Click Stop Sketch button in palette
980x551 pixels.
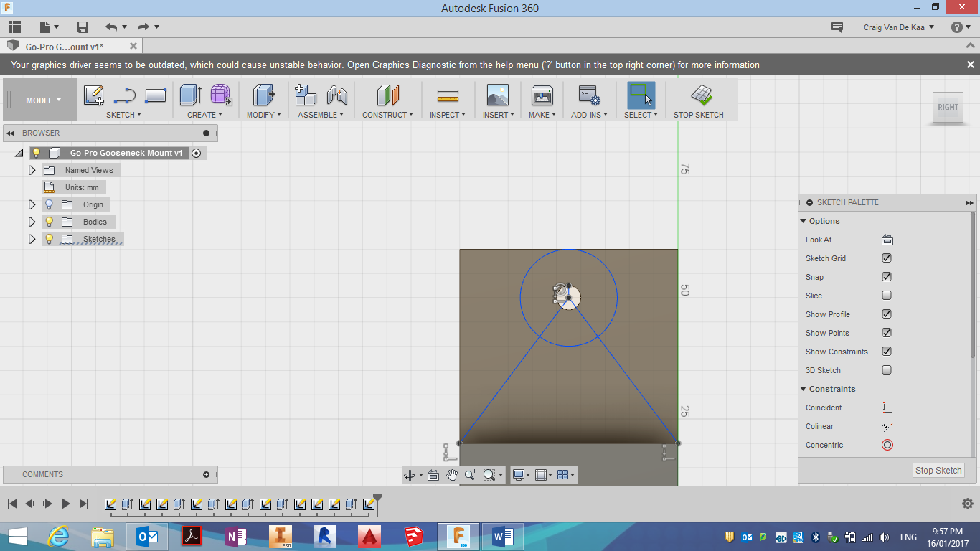(938, 471)
